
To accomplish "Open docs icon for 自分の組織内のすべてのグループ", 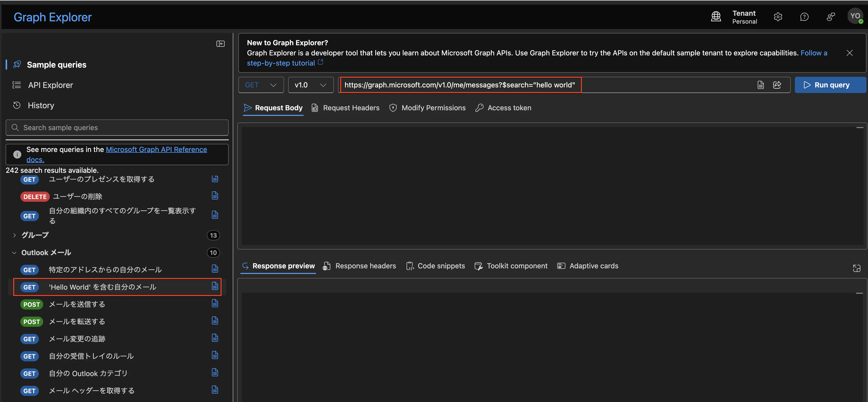I will [x=215, y=215].
